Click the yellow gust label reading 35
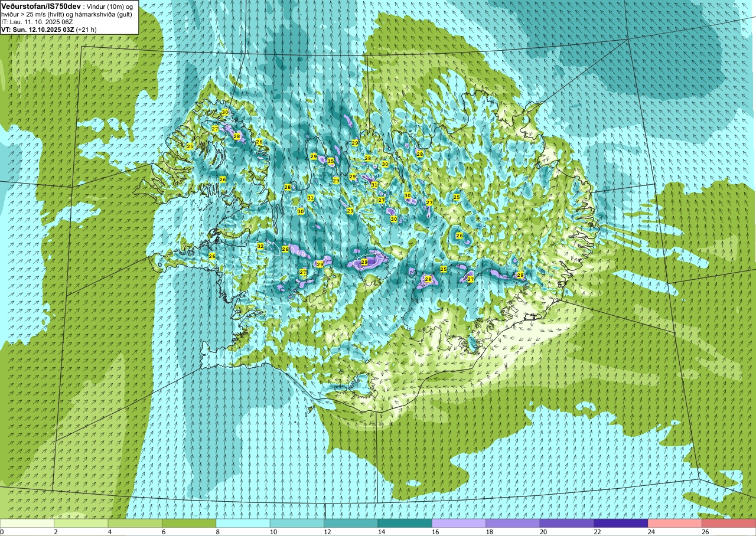The image size is (756, 536). coord(331,161)
